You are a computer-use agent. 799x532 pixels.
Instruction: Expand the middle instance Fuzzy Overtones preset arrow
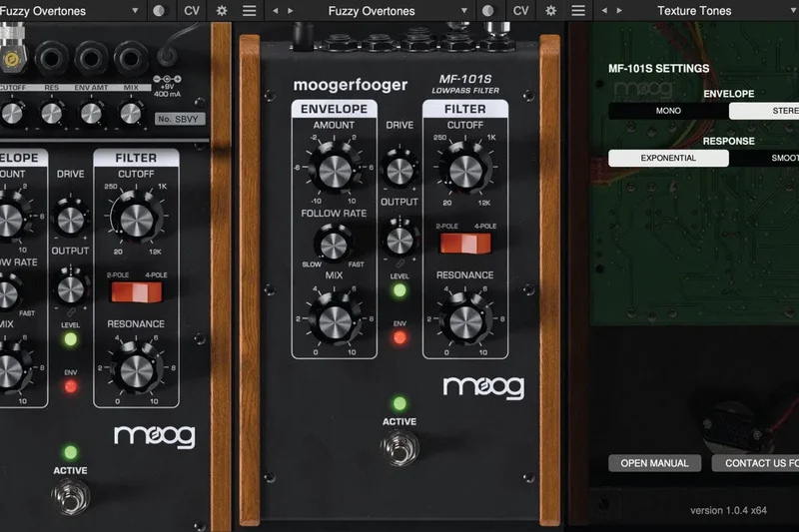[464, 11]
